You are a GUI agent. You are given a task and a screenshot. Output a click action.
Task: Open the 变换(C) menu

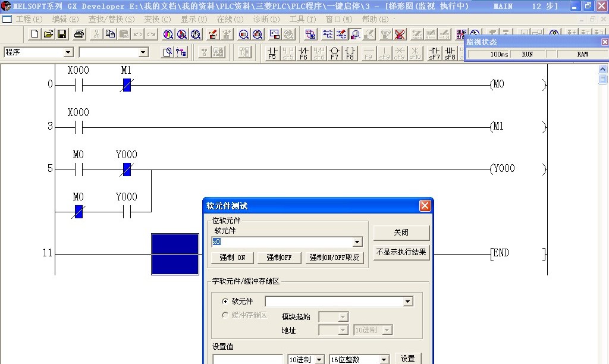click(157, 19)
